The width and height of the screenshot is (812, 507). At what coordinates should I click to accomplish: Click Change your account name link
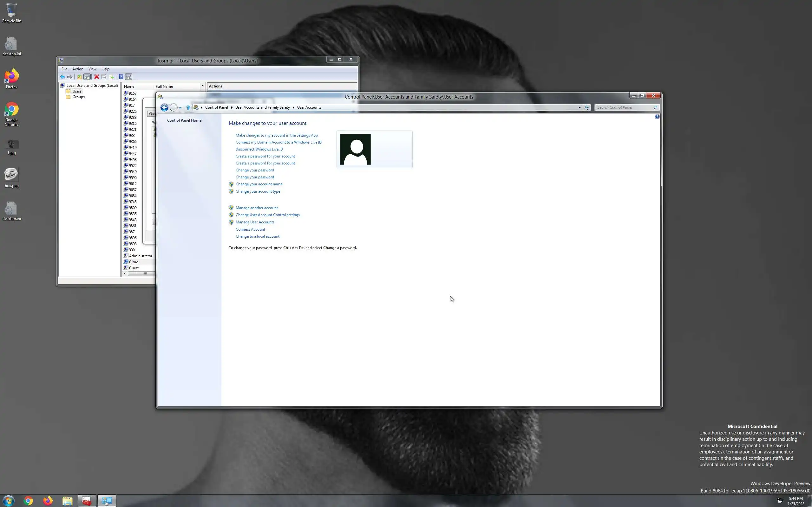click(x=259, y=184)
